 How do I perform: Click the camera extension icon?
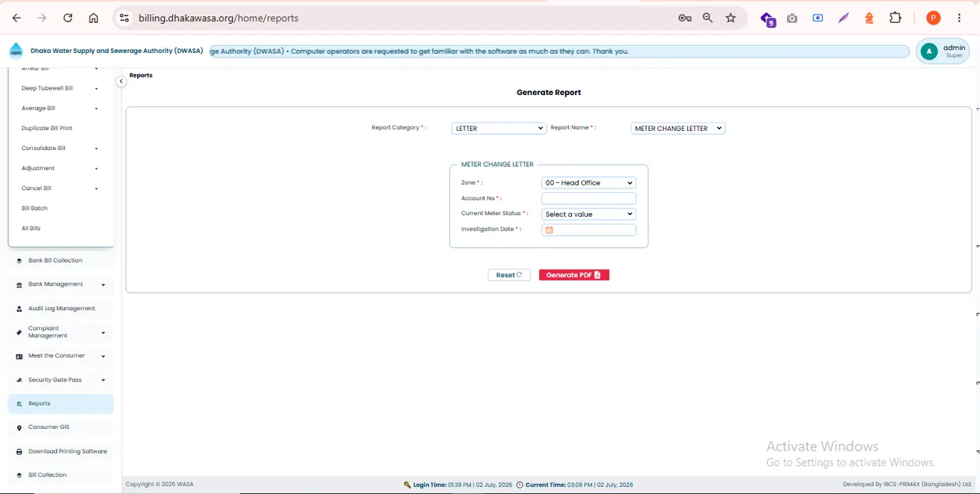coord(792,18)
